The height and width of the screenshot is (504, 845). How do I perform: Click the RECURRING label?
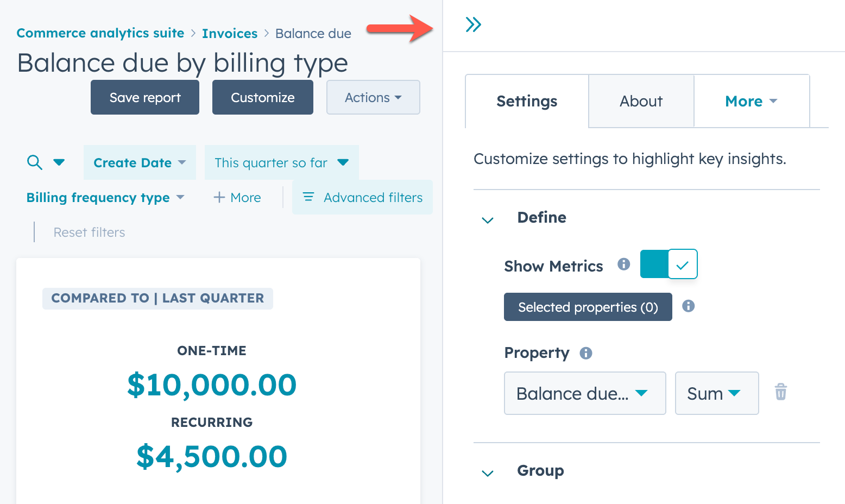[x=212, y=423]
